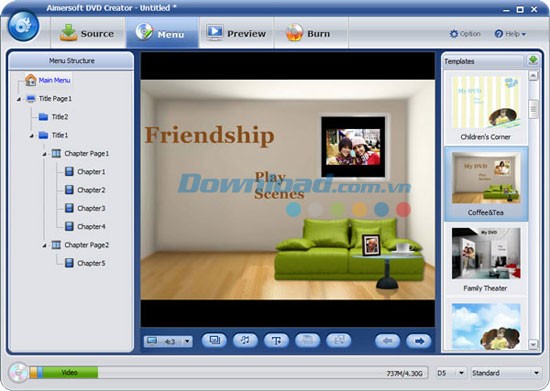Click the download templates green arrow

click(533, 60)
